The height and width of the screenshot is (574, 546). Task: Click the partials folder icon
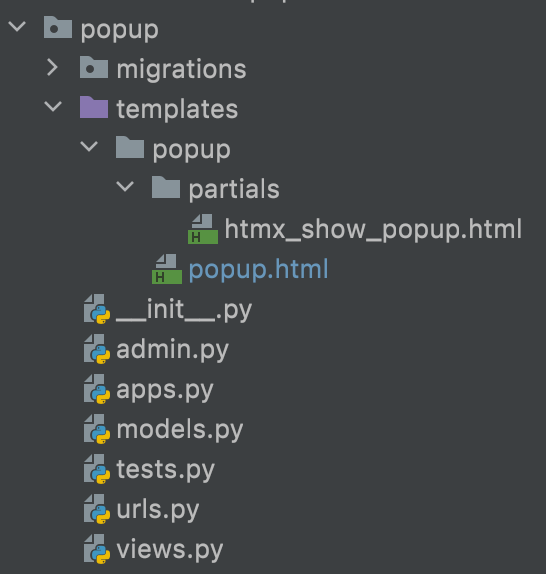[166, 187]
